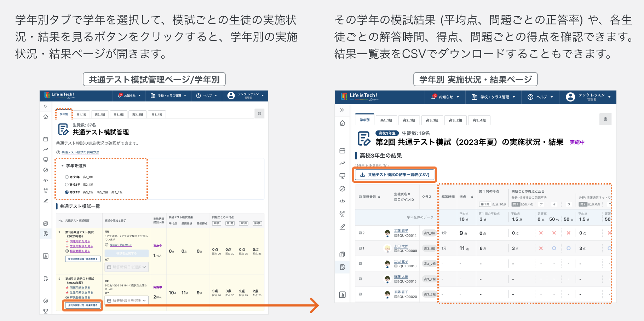Switch to 高2_1組 tab on management page

click(100, 115)
